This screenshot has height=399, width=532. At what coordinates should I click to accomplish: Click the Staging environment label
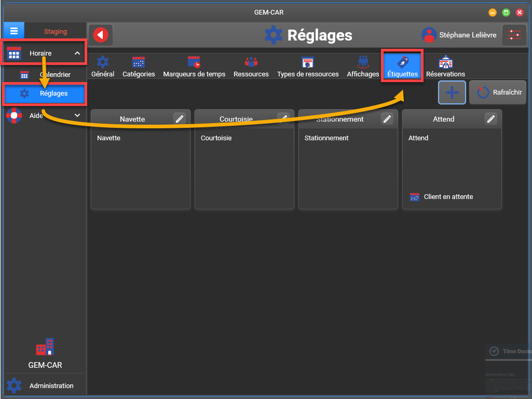coord(56,32)
